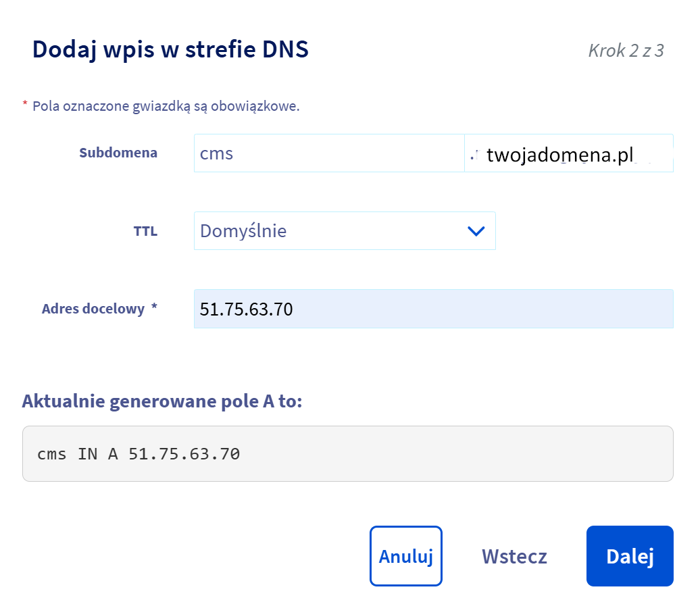Click the generated A record preview box
The width and height of the screenshot is (700, 602).
[x=347, y=453]
